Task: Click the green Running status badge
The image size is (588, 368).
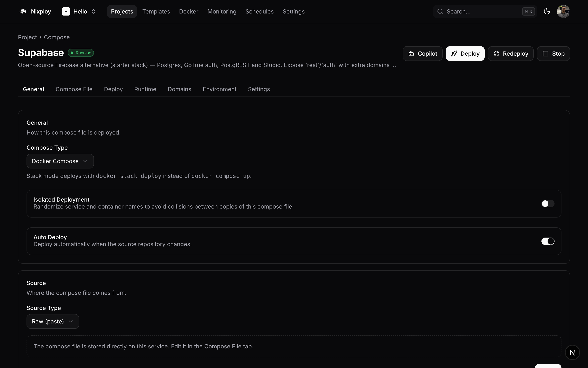Action: [81, 53]
